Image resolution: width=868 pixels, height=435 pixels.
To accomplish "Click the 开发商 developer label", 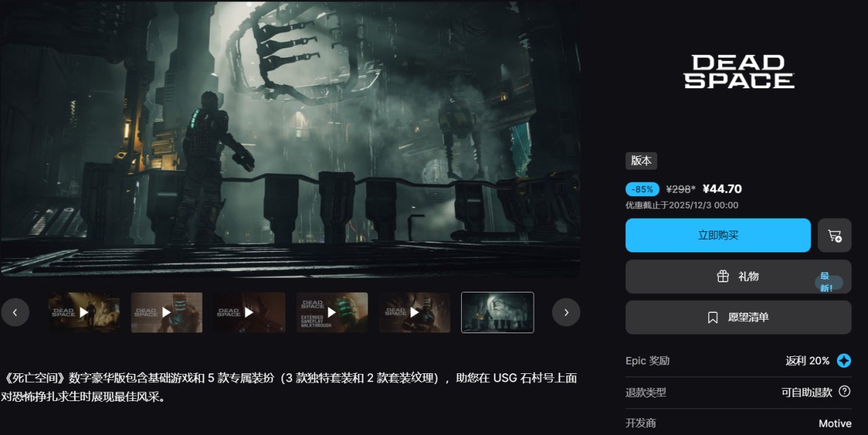I will [x=641, y=423].
